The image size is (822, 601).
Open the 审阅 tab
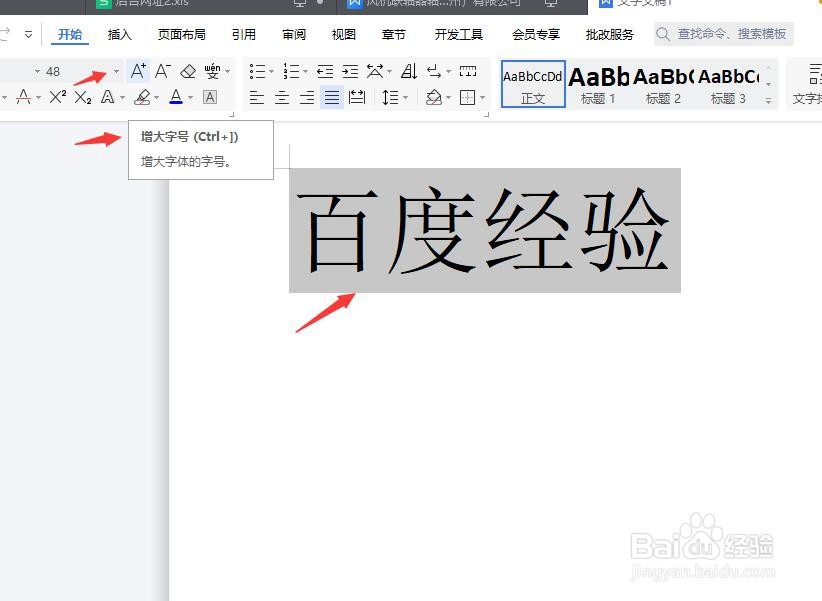(294, 35)
